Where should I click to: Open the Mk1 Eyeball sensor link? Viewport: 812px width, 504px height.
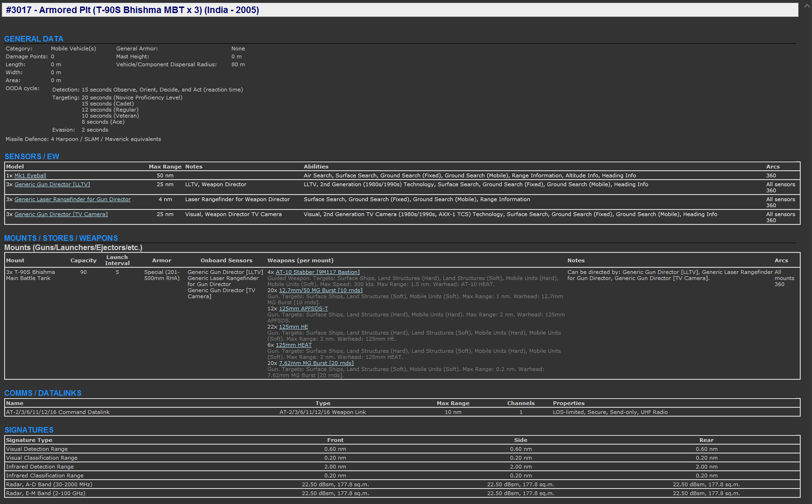[x=30, y=175]
